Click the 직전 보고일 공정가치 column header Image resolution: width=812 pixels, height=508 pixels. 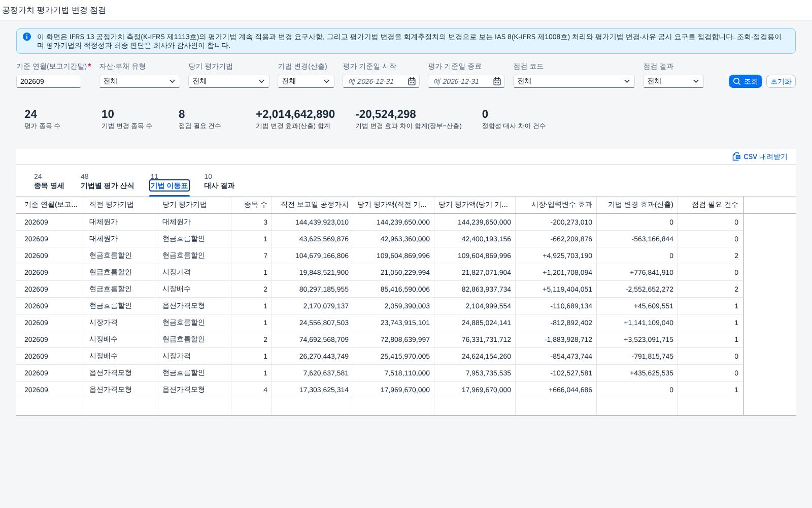(x=312, y=205)
